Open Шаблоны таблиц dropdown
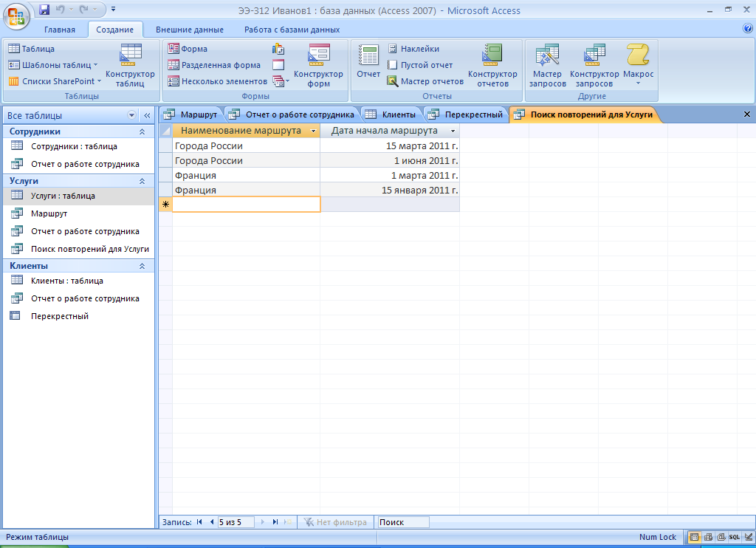 pyautogui.click(x=52, y=65)
